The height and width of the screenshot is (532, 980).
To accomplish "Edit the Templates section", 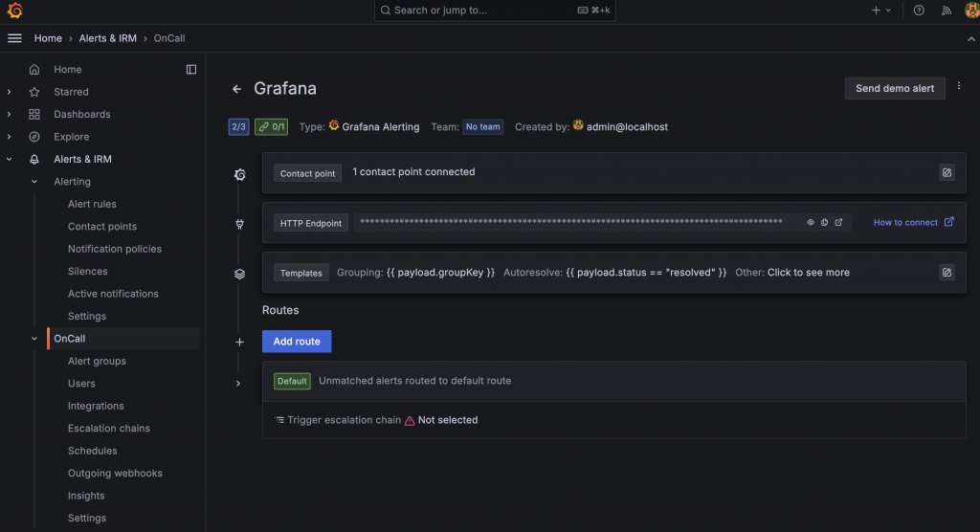I will pos(947,273).
